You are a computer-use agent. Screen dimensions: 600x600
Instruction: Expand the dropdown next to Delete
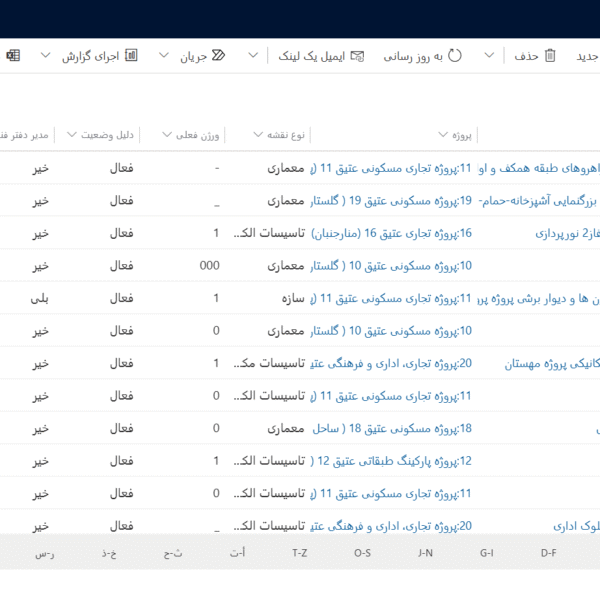[x=489, y=56]
